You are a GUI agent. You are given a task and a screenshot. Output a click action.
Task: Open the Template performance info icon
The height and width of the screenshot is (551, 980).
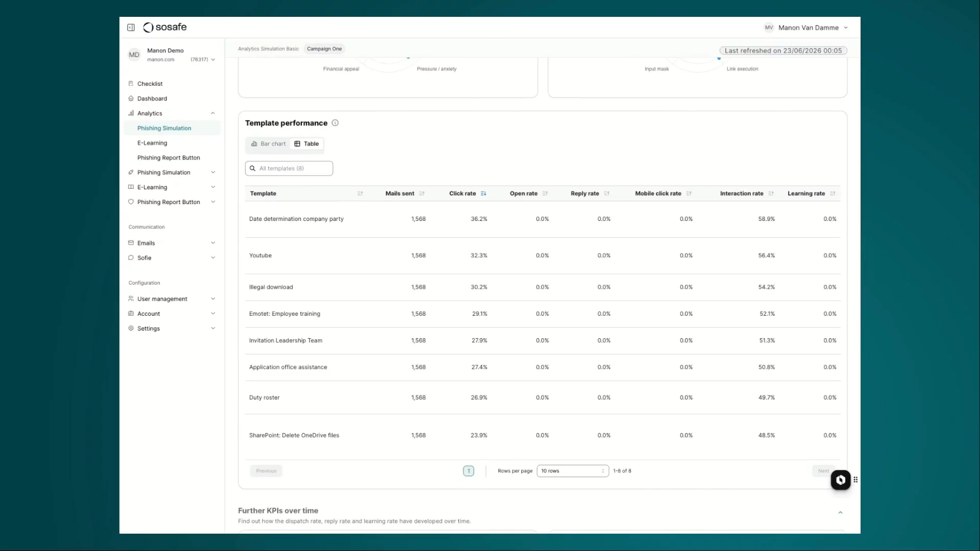coord(335,123)
